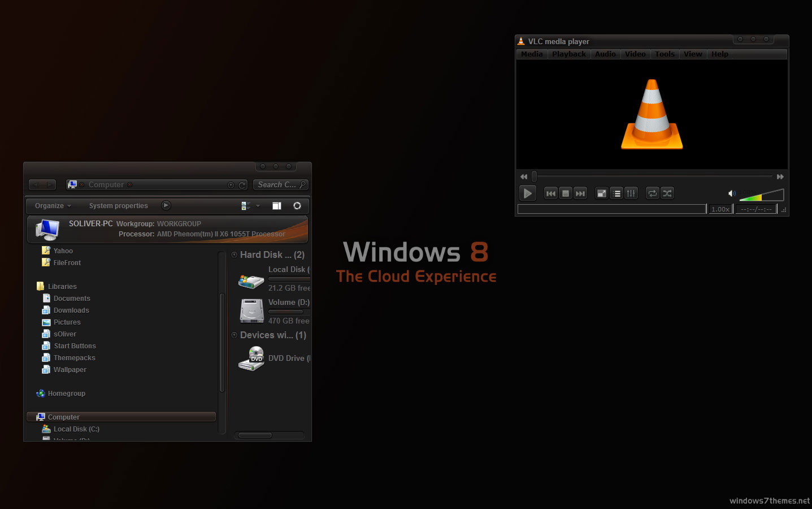
Task: Select DVD Drive icon
Action: click(x=251, y=359)
